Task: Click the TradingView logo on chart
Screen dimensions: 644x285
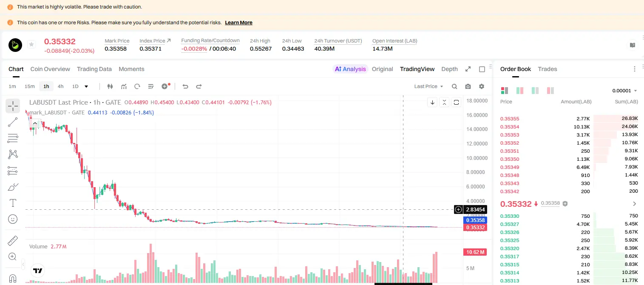Action: pyautogui.click(x=38, y=271)
